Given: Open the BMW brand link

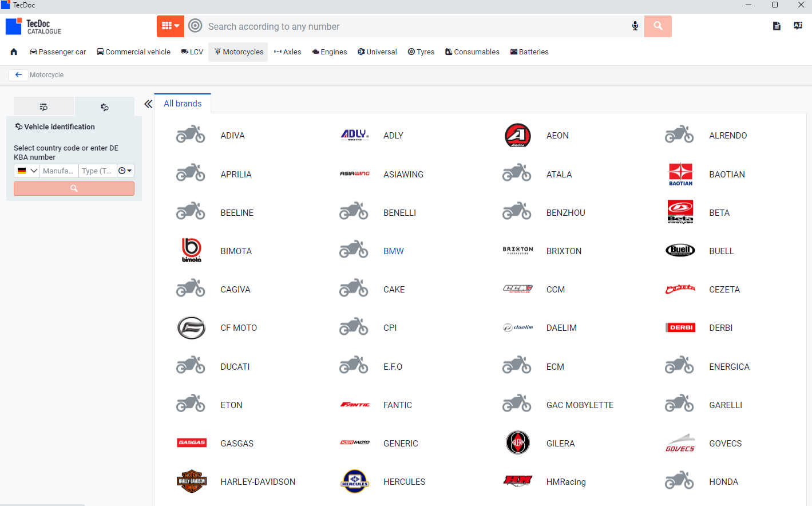Looking at the screenshot, I should pyautogui.click(x=394, y=251).
